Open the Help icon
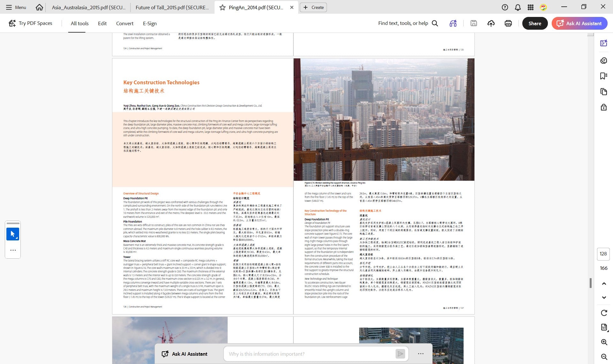 pyautogui.click(x=505, y=7)
